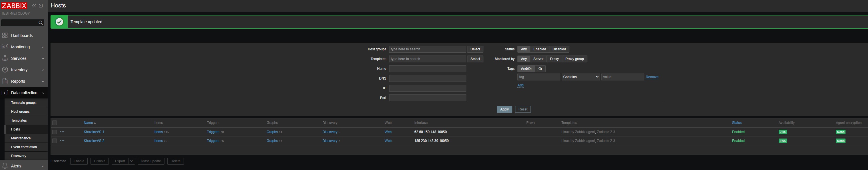This screenshot has width=868, height=170.
Task: Click the Data collection download icon
Action: point(5,93)
